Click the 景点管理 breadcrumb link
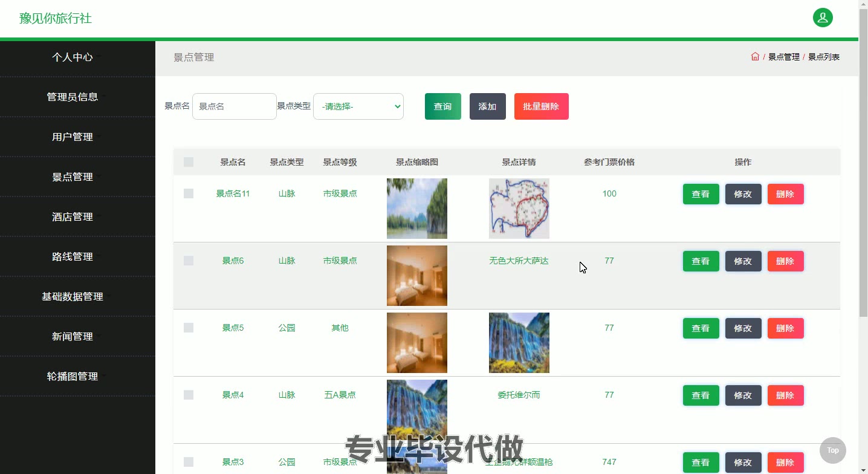Viewport: 868px width, 474px height. pyautogui.click(x=784, y=57)
